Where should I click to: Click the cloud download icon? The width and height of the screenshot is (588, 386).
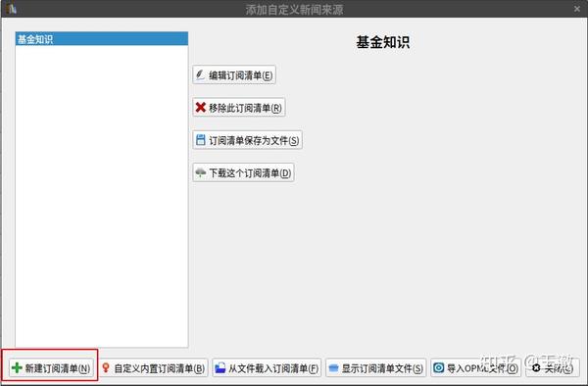[201, 172]
